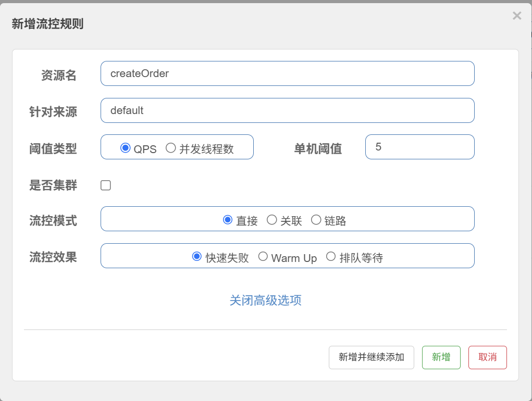Select the QPS threshold type radio

tap(125, 148)
